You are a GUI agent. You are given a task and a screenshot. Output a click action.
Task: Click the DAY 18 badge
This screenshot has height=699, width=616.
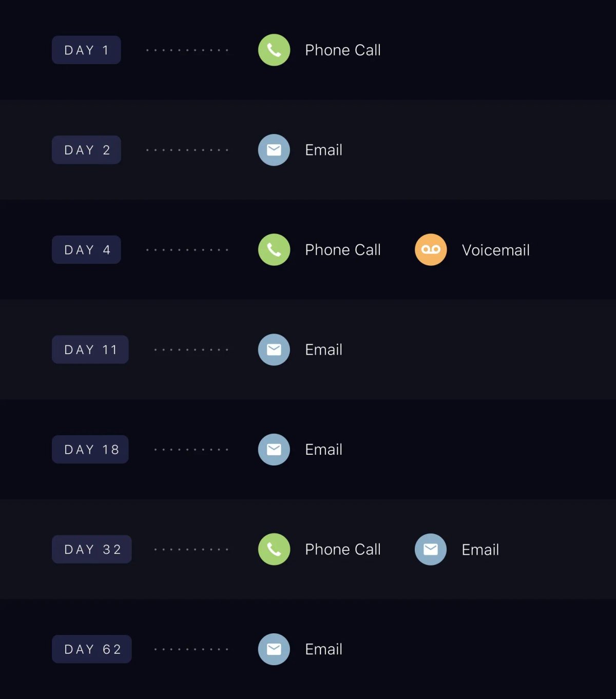90,450
